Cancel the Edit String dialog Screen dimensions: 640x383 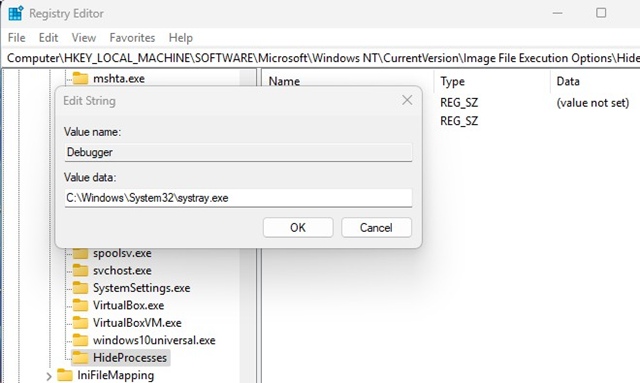click(x=376, y=227)
